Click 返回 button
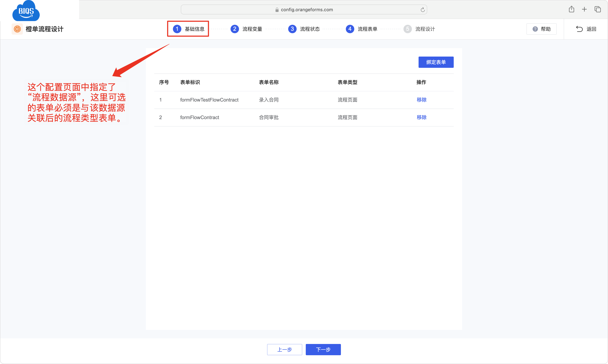This screenshot has width=608, height=364. 586,29
